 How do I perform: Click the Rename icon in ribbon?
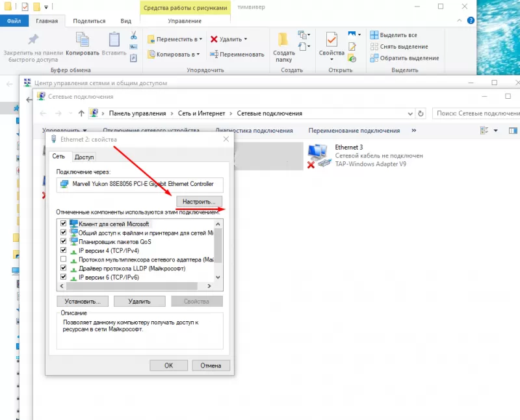point(214,54)
